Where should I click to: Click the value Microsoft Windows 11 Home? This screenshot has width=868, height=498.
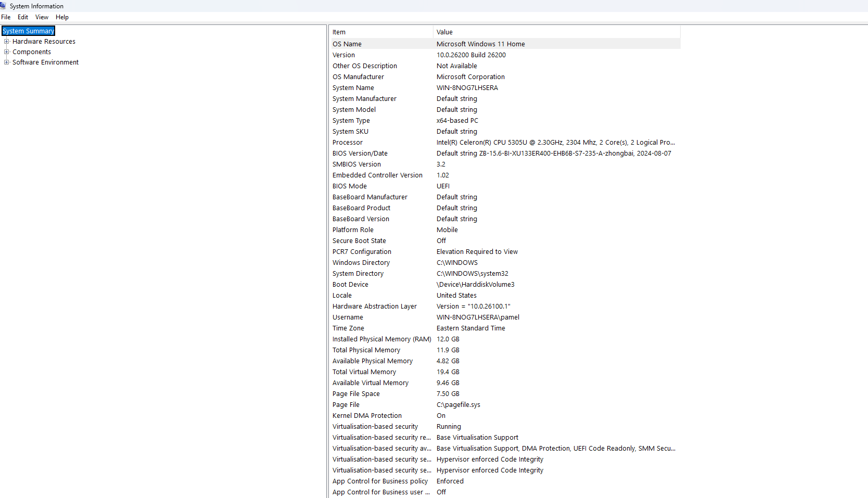(x=481, y=44)
